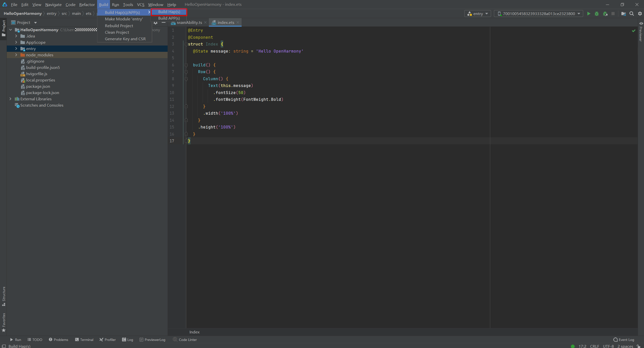The width and height of the screenshot is (644, 348).
Task: Attach debugger to process icon
Action: pos(605,14)
